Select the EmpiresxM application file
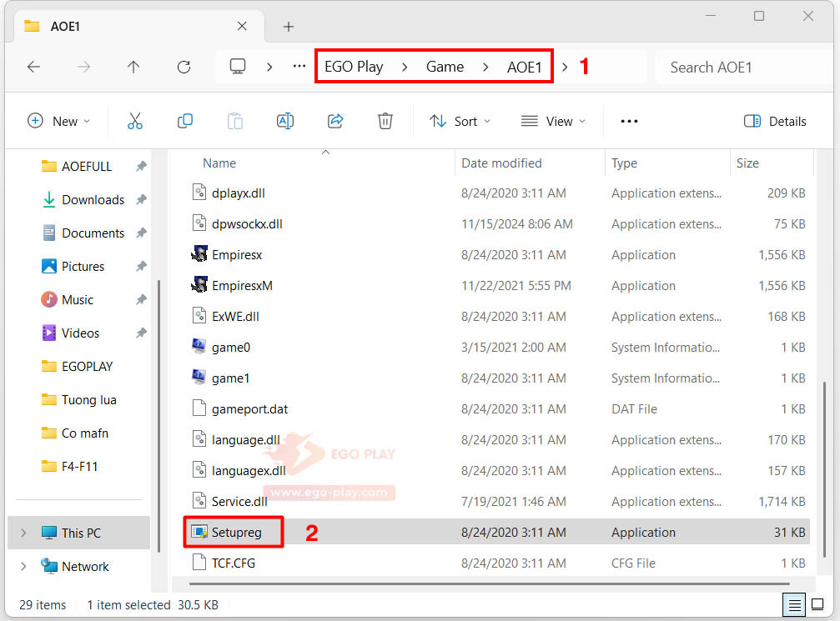 click(x=242, y=286)
